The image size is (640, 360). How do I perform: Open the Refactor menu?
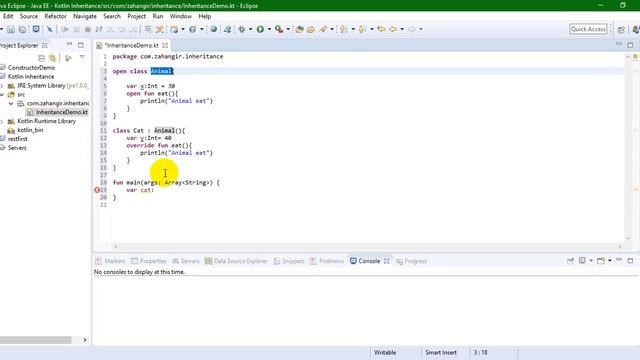(x=55, y=16)
